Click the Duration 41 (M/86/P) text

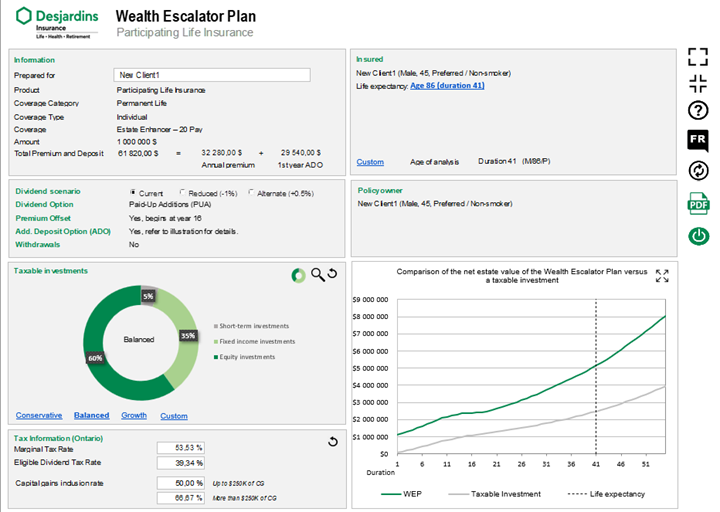(x=514, y=161)
